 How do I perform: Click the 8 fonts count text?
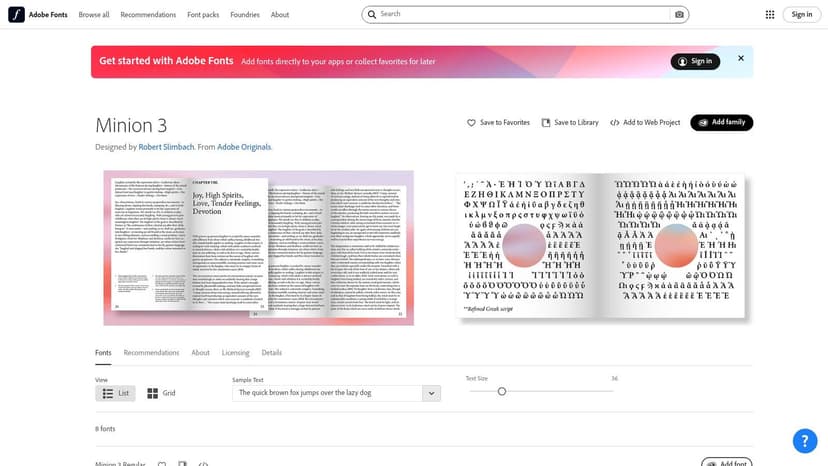coord(105,429)
